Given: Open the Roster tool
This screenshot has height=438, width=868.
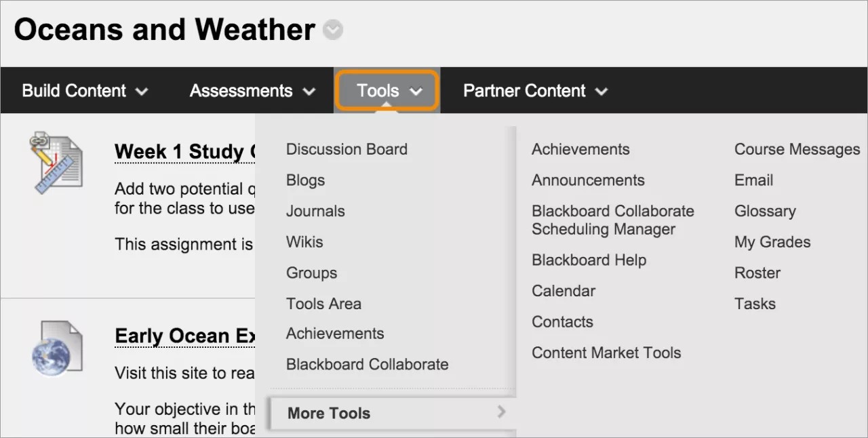Looking at the screenshot, I should click(x=757, y=273).
